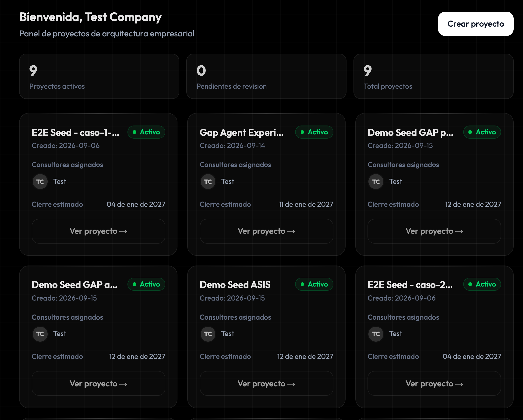Select the title "Demo Seed GAP a..."
This screenshot has width=523, height=420.
point(74,285)
